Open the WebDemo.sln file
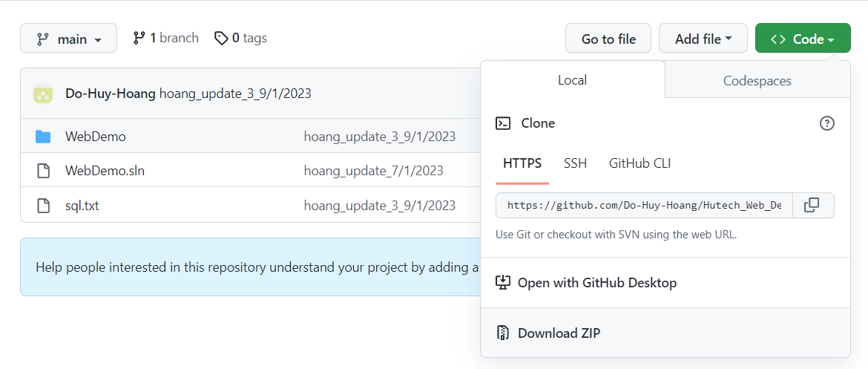Screen dimensions: 868x369 click(105, 171)
